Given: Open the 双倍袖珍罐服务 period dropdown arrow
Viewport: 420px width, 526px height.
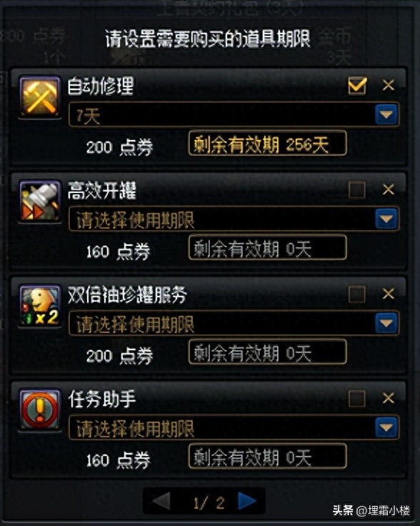Looking at the screenshot, I should [x=386, y=323].
